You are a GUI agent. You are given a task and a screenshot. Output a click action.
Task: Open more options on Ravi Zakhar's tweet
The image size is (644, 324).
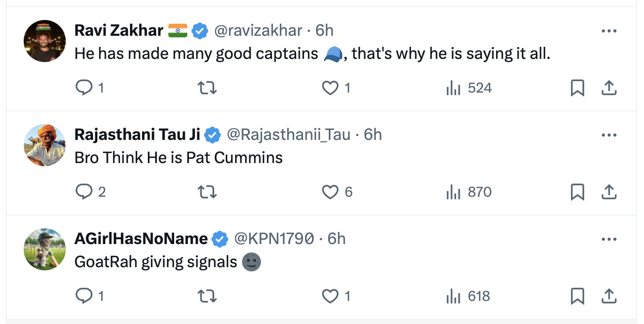[609, 31]
